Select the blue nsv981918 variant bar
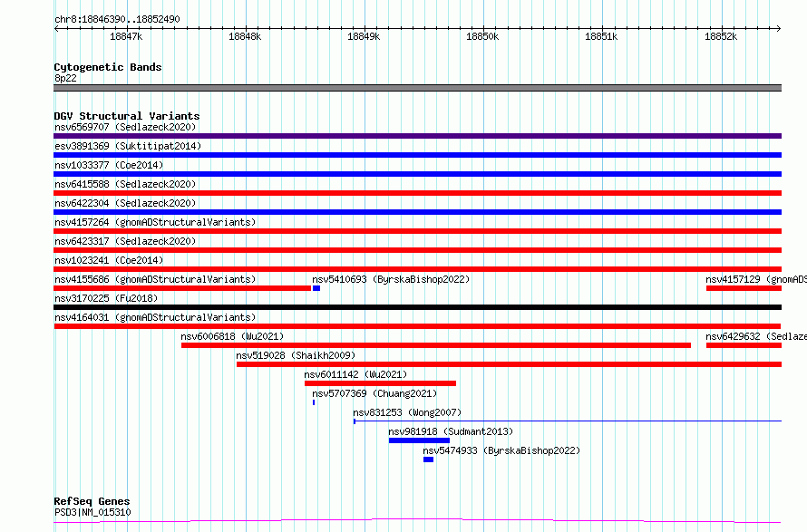Viewport: 807px width, 532px height. [x=420, y=440]
